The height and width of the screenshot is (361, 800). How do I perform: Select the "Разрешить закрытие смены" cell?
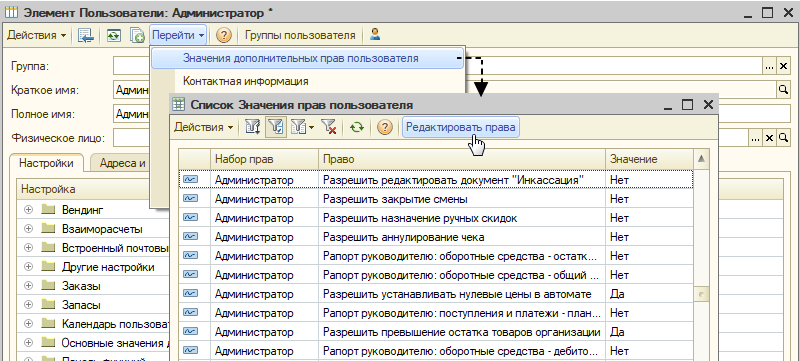[x=462, y=199]
